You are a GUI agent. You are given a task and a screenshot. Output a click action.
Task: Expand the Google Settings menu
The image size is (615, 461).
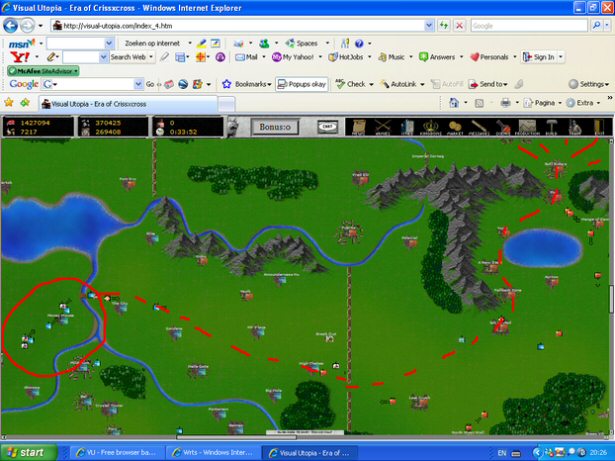tap(589, 84)
